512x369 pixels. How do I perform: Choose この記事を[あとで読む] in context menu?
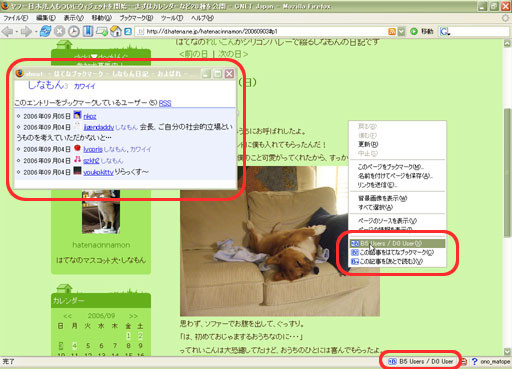(x=397, y=262)
